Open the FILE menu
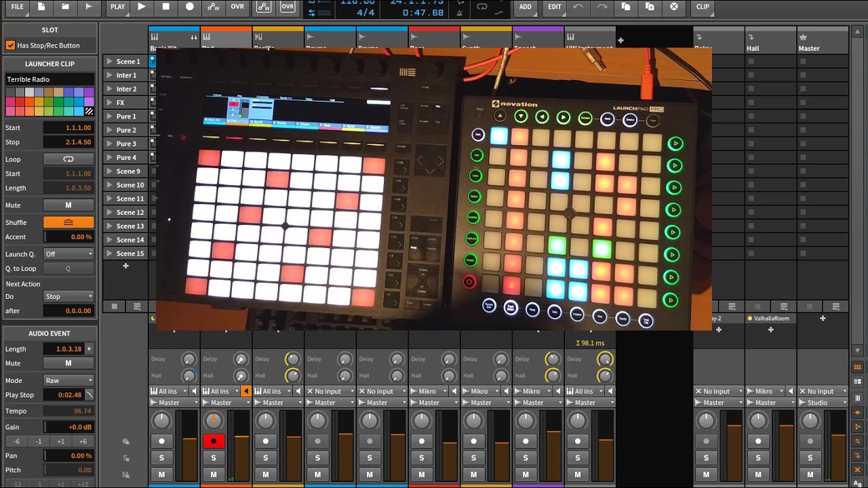The width and height of the screenshot is (868, 488). (17, 7)
